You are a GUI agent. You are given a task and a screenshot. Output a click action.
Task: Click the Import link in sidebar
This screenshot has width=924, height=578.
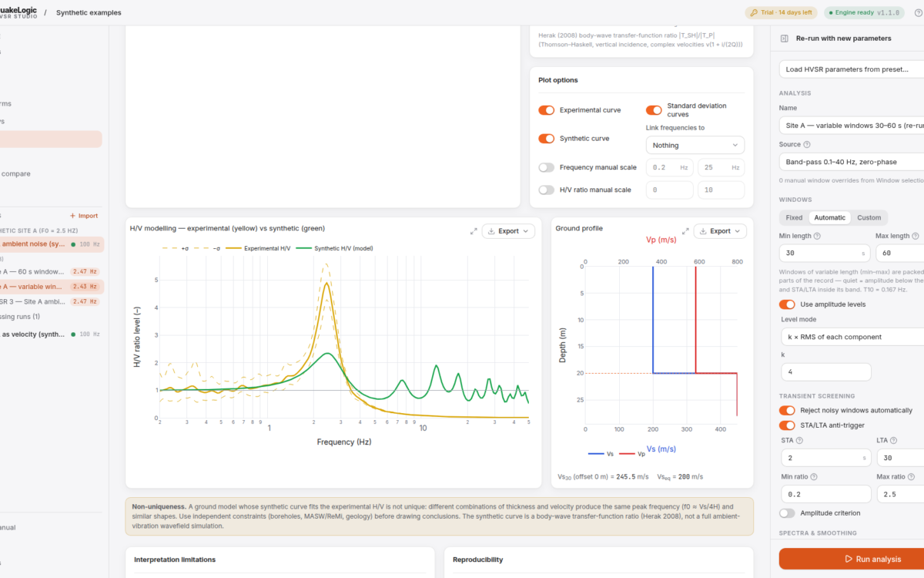(84, 216)
